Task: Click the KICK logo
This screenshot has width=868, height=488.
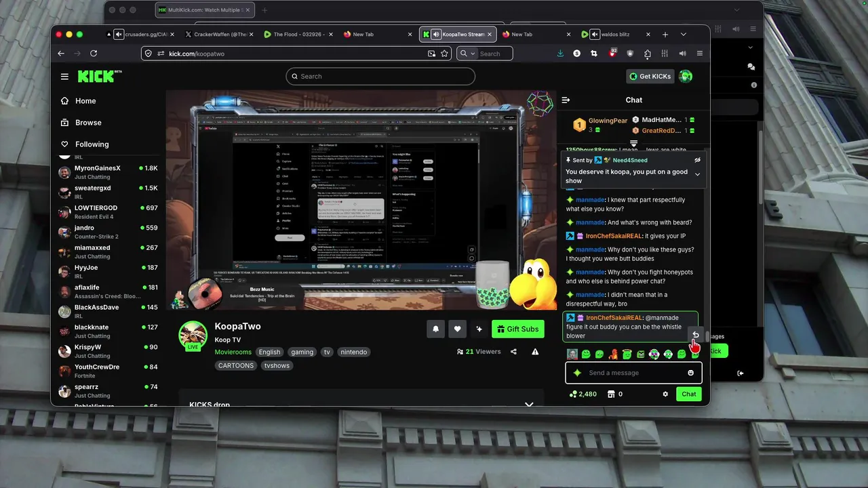Action: 99,76
